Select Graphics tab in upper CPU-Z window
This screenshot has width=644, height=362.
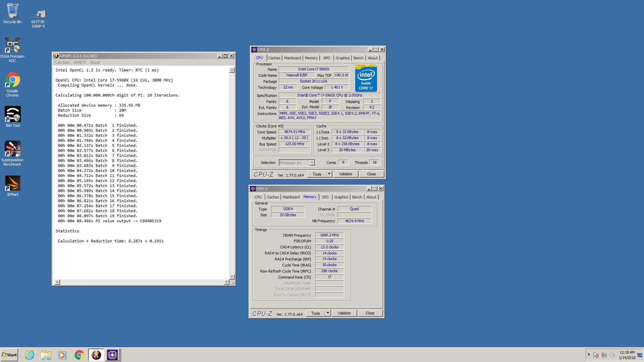pyautogui.click(x=342, y=58)
